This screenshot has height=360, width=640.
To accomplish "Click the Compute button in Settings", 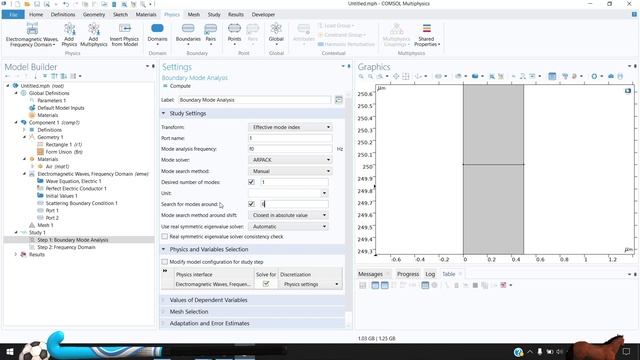I will pos(177,86).
